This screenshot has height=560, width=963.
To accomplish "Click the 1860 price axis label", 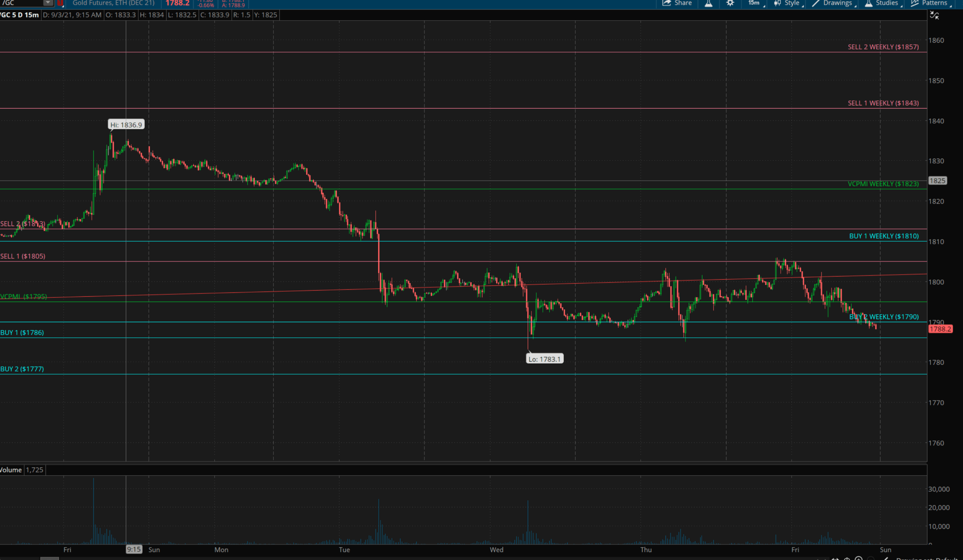I will (936, 40).
